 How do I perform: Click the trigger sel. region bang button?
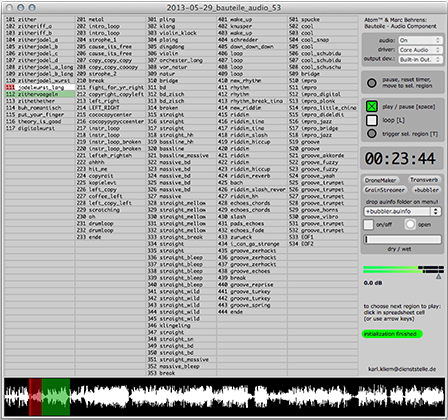click(372, 134)
